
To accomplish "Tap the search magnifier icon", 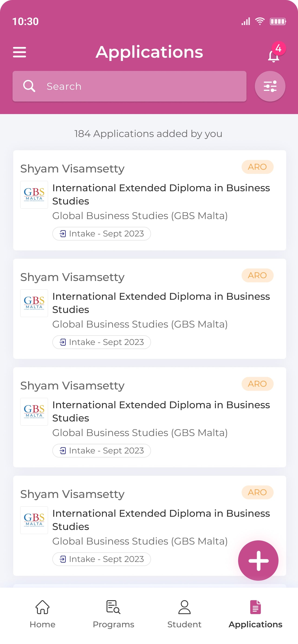I will tap(29, 86).
